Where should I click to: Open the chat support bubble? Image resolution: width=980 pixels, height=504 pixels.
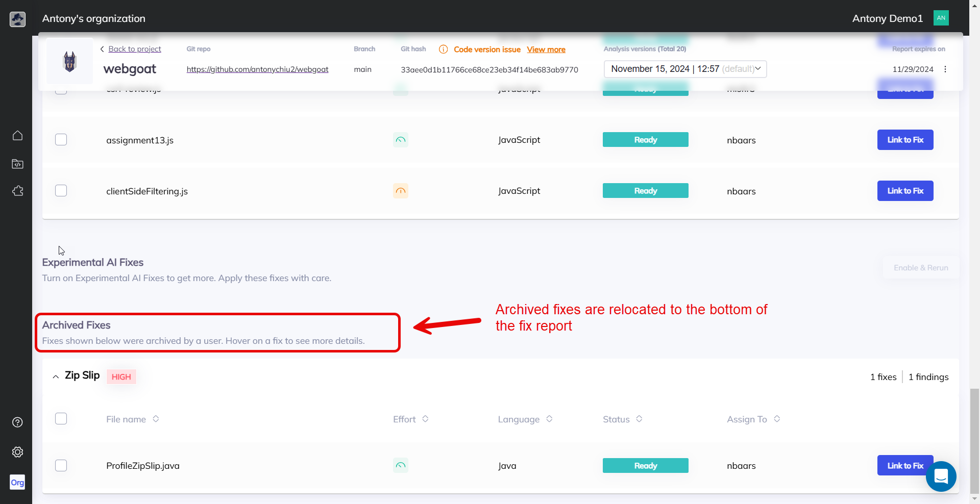click(941, 476)
